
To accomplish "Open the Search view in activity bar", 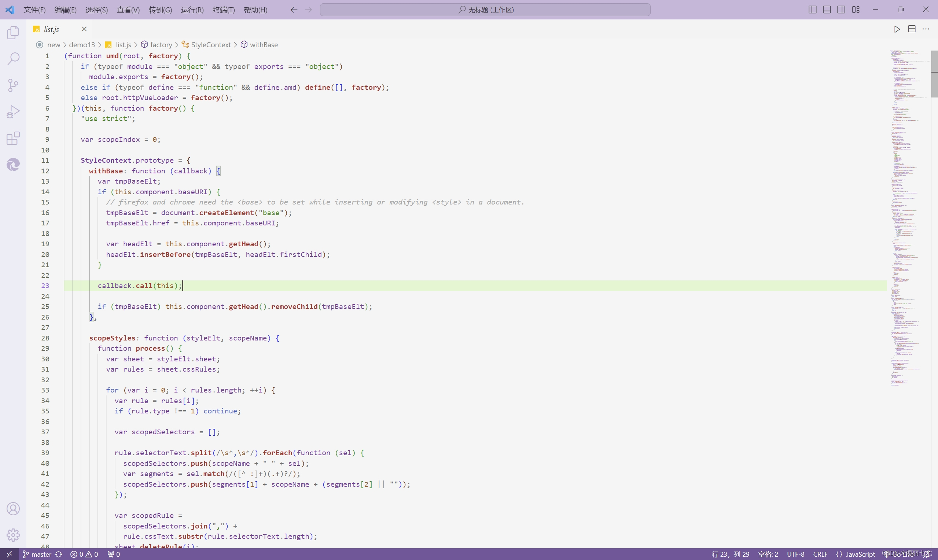I will pyautogui.click(x=13, y=59).
